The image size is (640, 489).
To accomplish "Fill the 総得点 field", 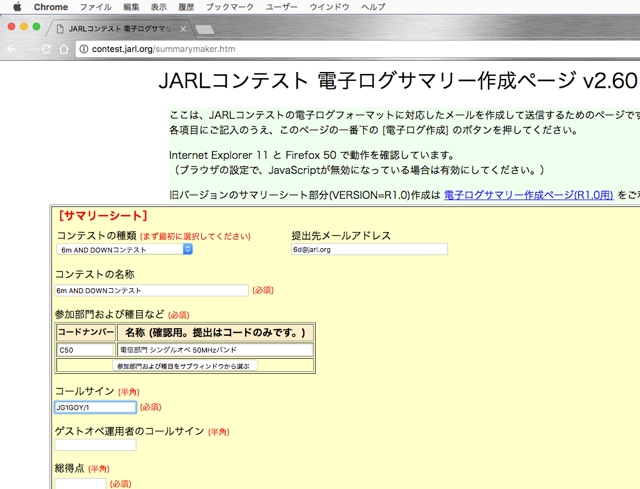I will [x=80, y=484].
